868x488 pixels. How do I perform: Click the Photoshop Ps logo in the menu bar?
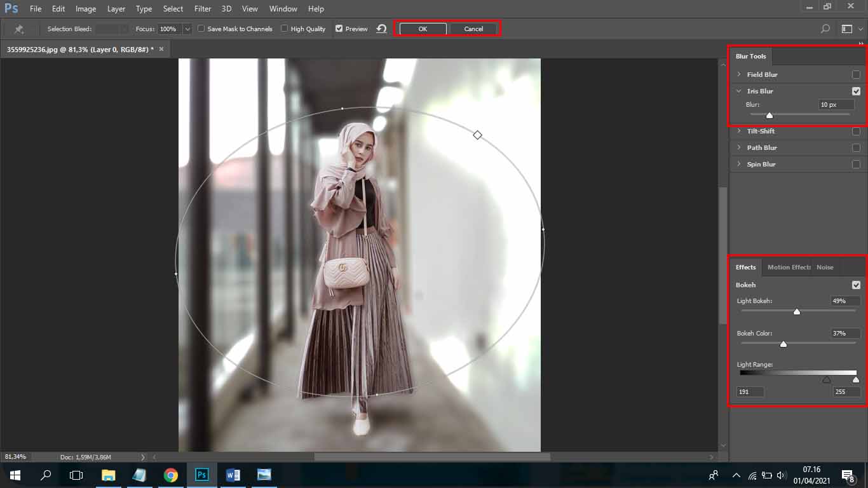[x=11, y=8]
